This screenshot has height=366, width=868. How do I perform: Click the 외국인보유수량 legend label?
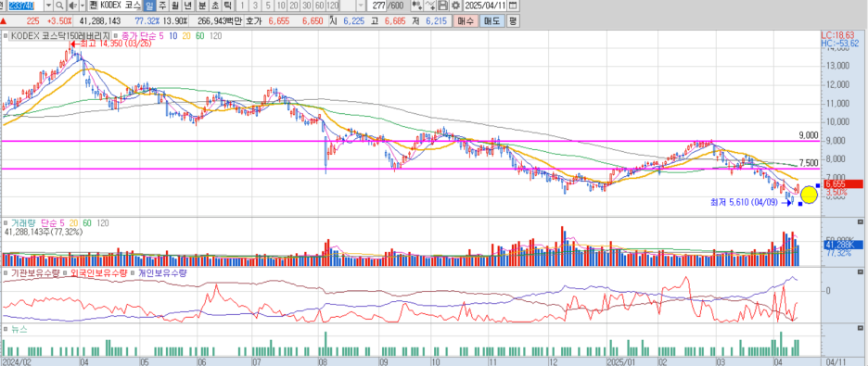(99, 272)
